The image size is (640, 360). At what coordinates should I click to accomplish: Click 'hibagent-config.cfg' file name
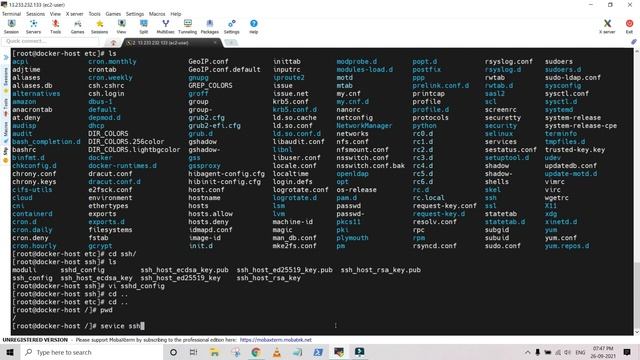(x=226, y=174)
